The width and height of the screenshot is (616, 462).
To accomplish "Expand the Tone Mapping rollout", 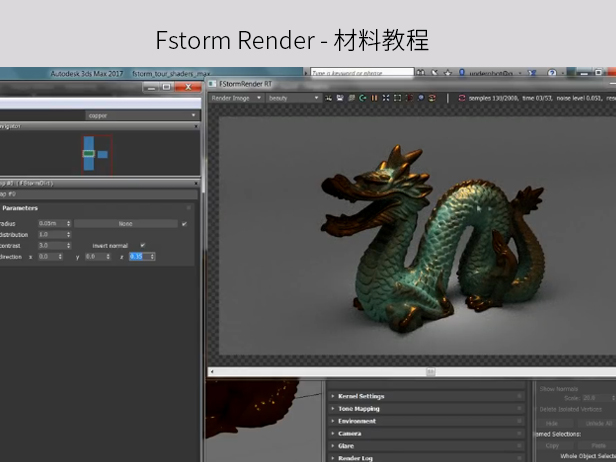I will pos(359,409).
